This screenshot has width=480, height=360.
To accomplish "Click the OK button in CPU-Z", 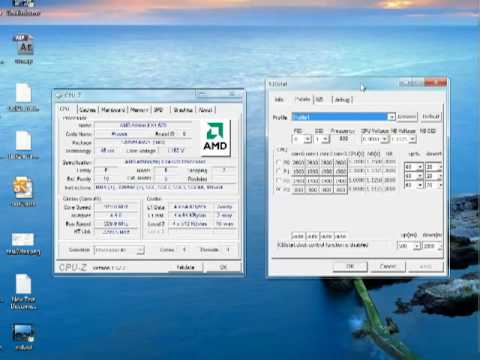I will (223, 267).
